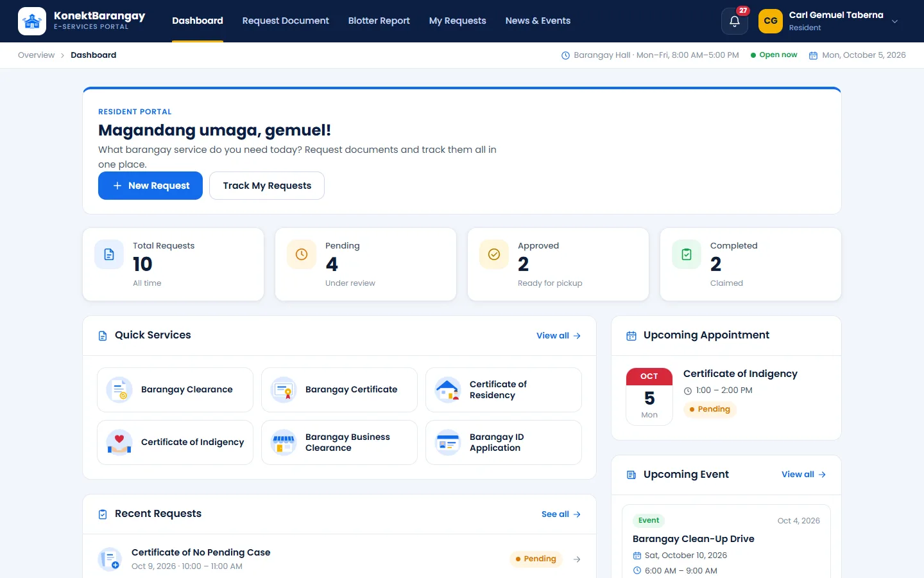Viewport: 924px width, 578px height.
Task: Open the Barangay Business Clearance label
Action: [348, 442]
